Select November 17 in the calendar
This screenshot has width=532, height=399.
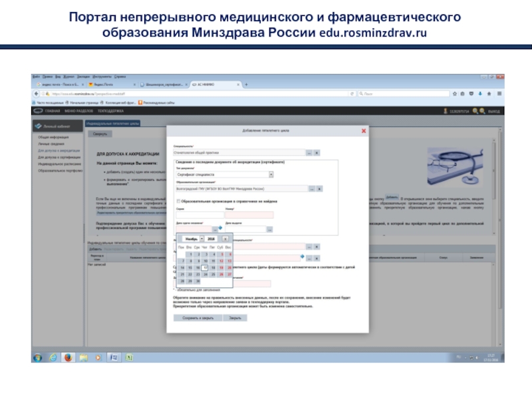[205, 268]
